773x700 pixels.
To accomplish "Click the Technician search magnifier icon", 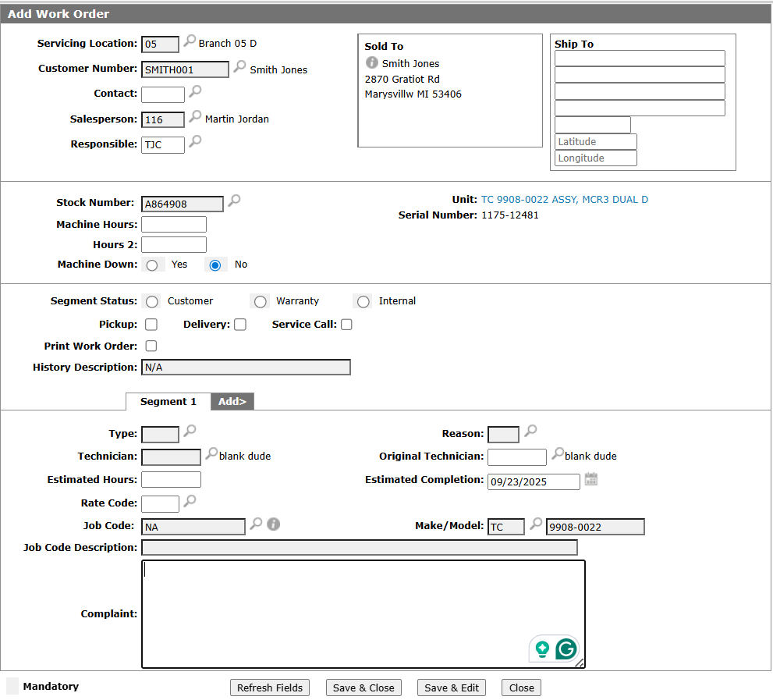I will pos(211,454).
